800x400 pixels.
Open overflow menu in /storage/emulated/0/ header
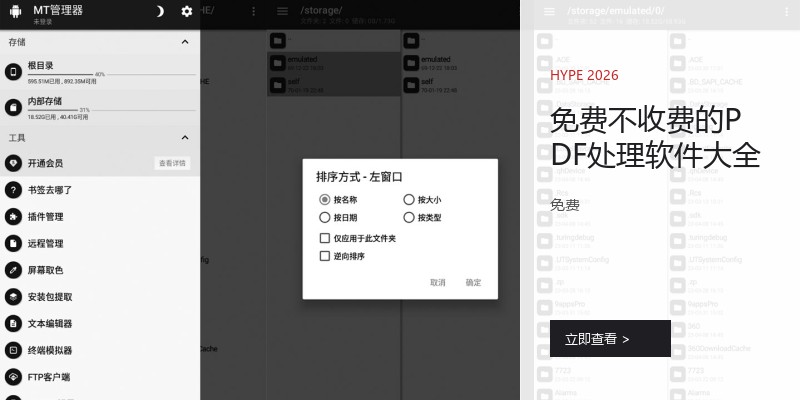[x=786, y=11]
